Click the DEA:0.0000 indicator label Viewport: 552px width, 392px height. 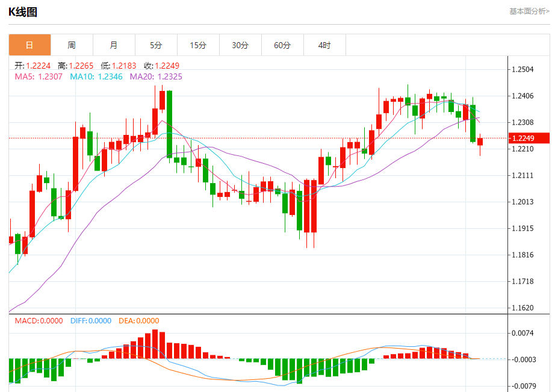point(138,321)
